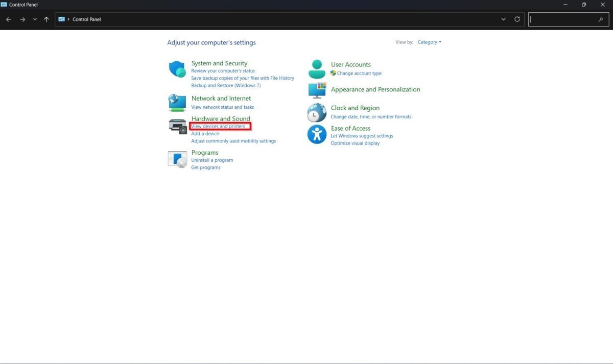This screenshot has height=364, width=613.
Task: Open the Programs category icon
Action: (x=177, y=159)
